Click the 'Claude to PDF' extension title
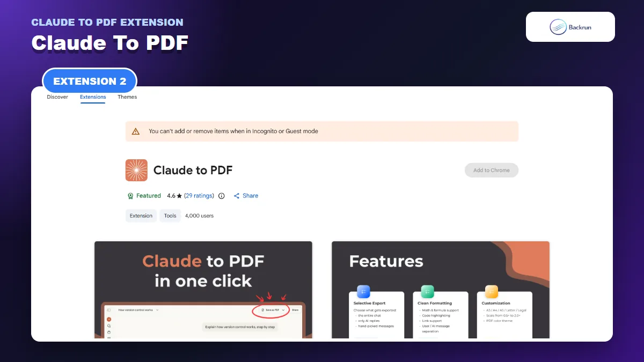This screenshot has width=644, height=362. [193, 171]
